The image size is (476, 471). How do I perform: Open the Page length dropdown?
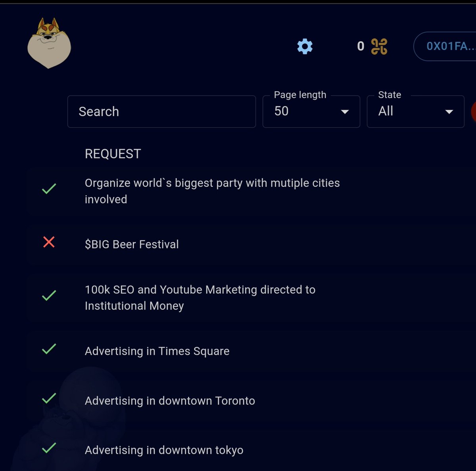pyautogui.click(x=311, y=112)
